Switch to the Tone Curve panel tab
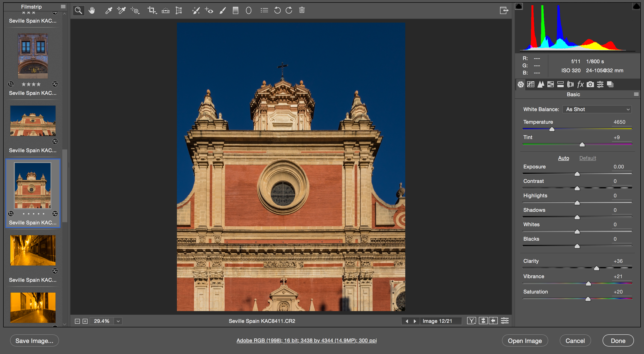The width and height of the screenshot is (644, 354). [531, 84]
